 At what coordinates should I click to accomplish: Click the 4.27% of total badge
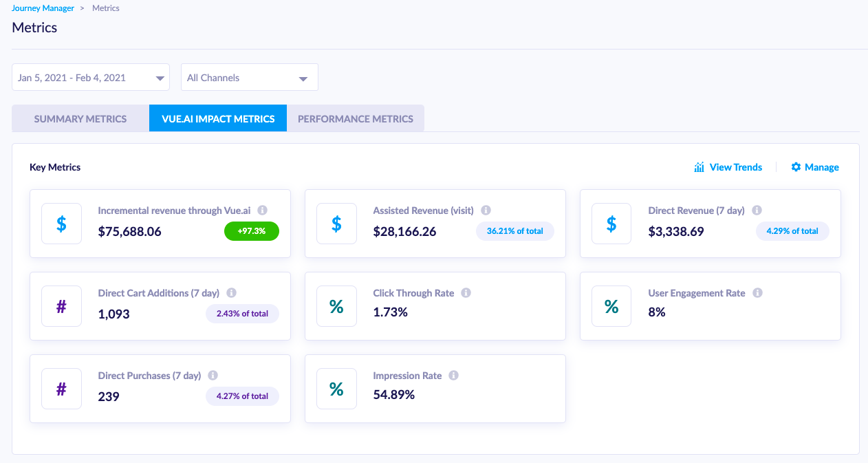tap(242, 396)
